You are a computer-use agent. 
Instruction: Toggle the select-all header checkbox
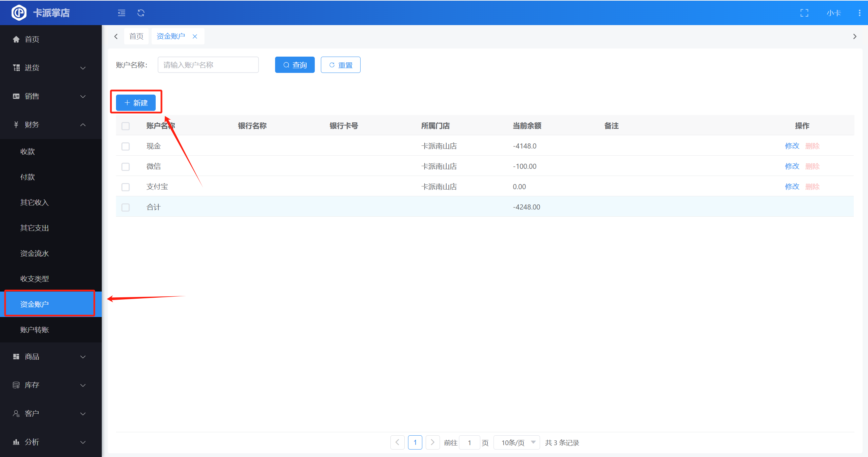click(126, 126)
